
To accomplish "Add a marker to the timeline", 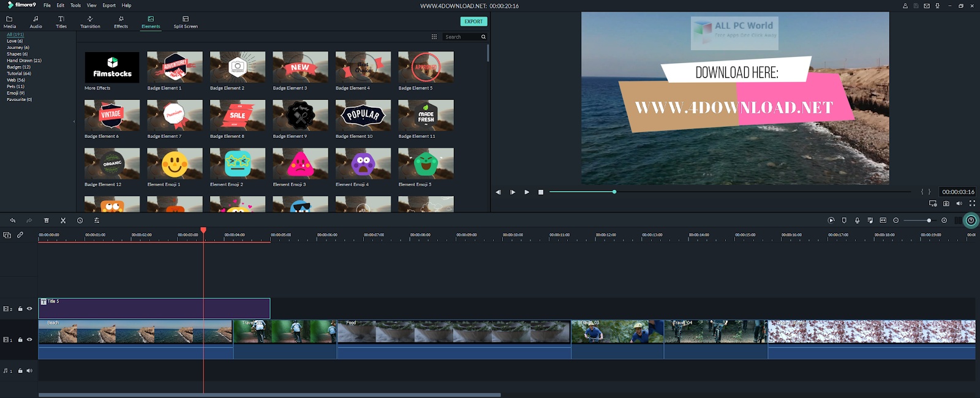I will [844, 220].
